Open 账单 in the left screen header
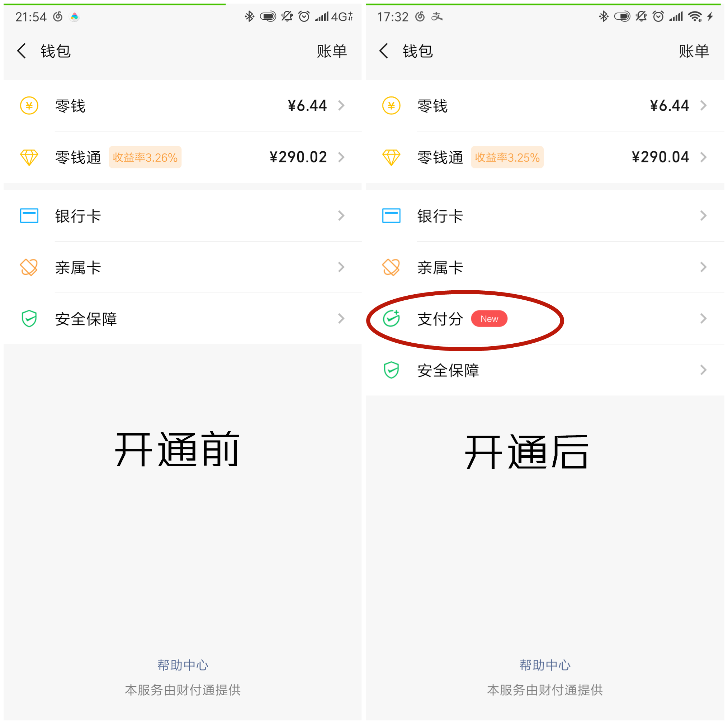 pyautogui.click(x=332, y=51)
